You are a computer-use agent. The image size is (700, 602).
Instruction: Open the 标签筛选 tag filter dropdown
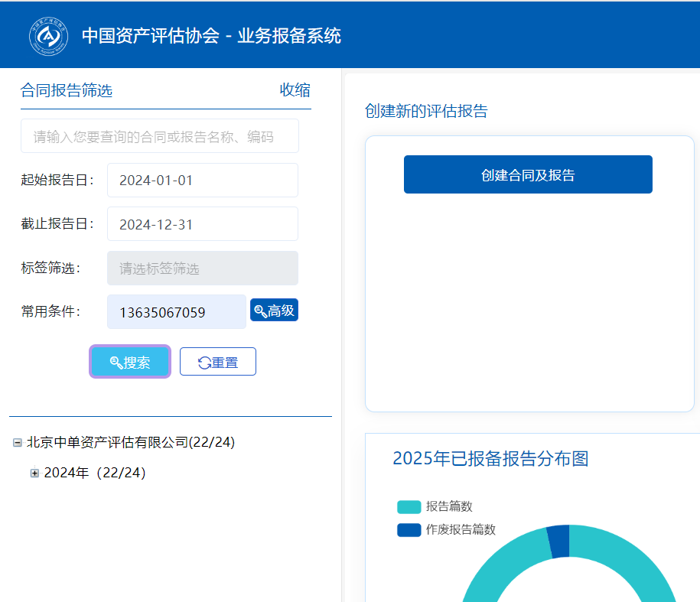[202, 268]
